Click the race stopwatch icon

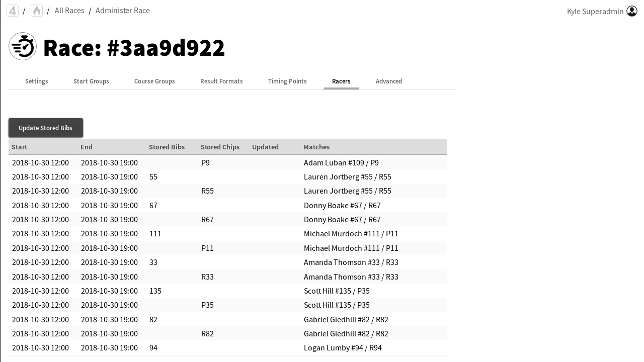click(23, 47)
